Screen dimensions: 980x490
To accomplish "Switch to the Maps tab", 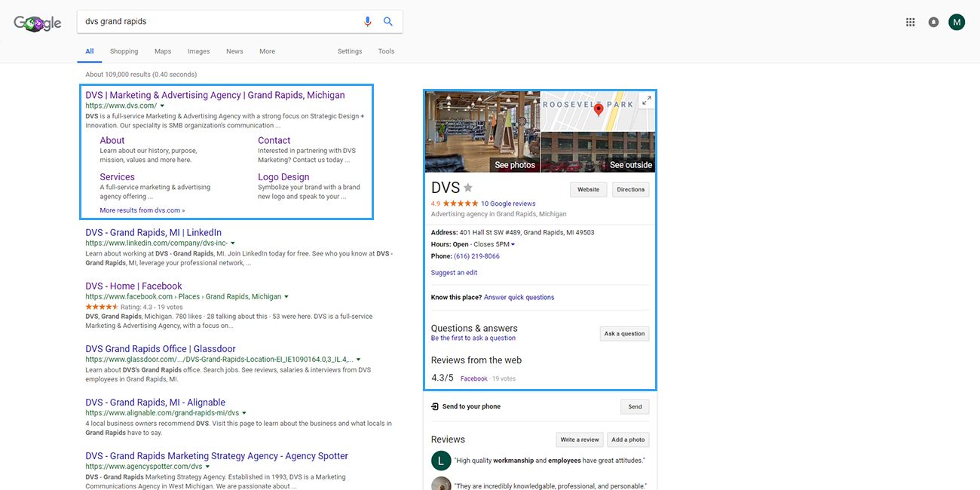I will click(x=163, y=51).
